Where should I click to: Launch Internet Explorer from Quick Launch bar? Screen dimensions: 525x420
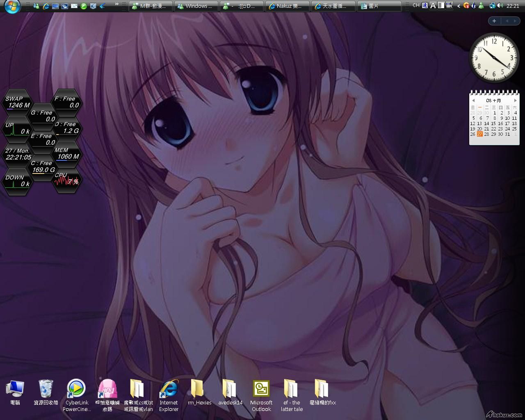[x=46, y=6]
